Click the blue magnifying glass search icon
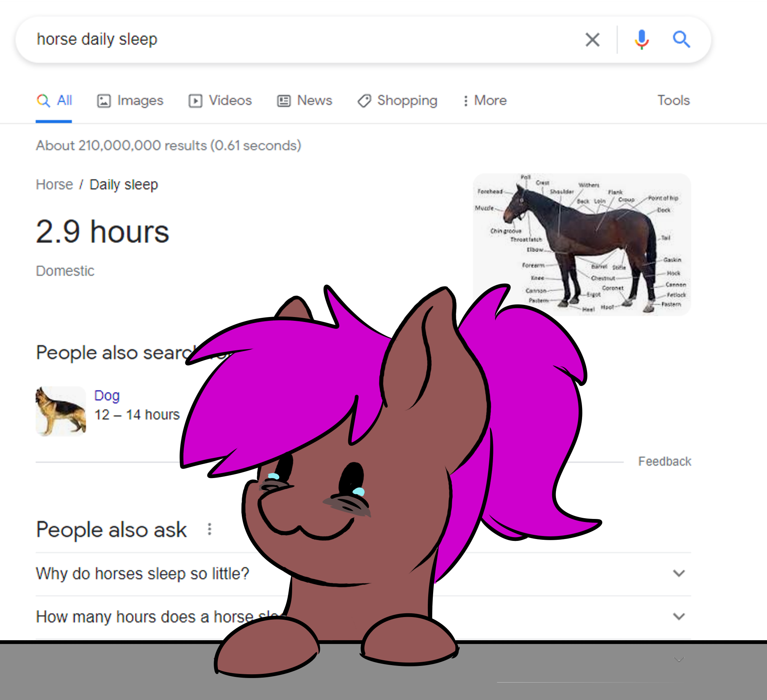767x700 pixels. pyautogui.click(x=681, y=39)
